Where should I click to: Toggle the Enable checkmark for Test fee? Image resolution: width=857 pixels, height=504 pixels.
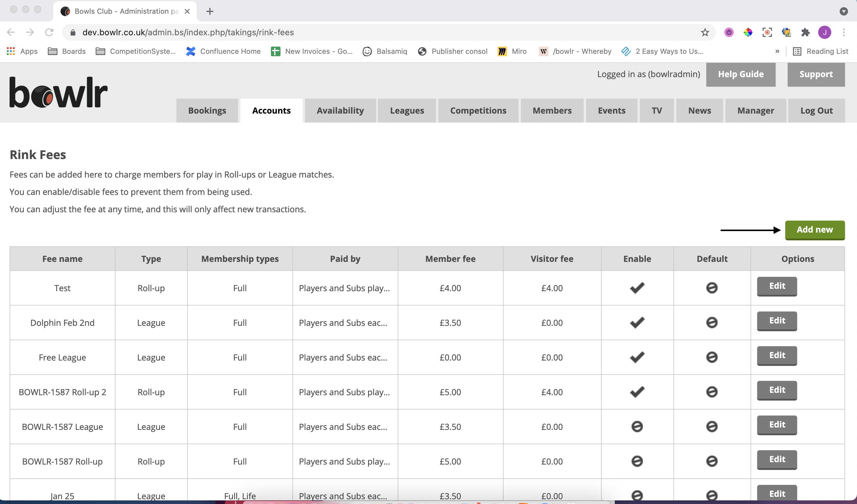click(637, 288)
